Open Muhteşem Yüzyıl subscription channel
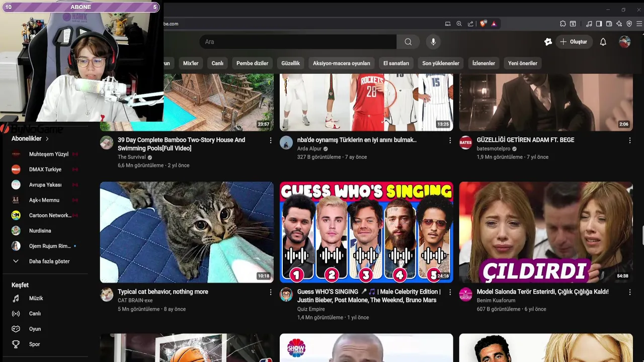 (x=45, y=154)
